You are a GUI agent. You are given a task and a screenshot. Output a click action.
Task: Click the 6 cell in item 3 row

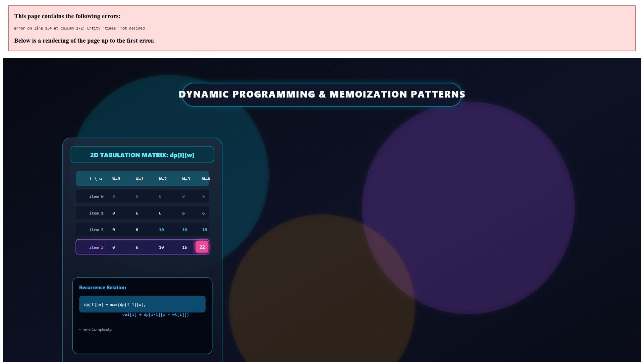pyautogui.click(x=137, y=247)
